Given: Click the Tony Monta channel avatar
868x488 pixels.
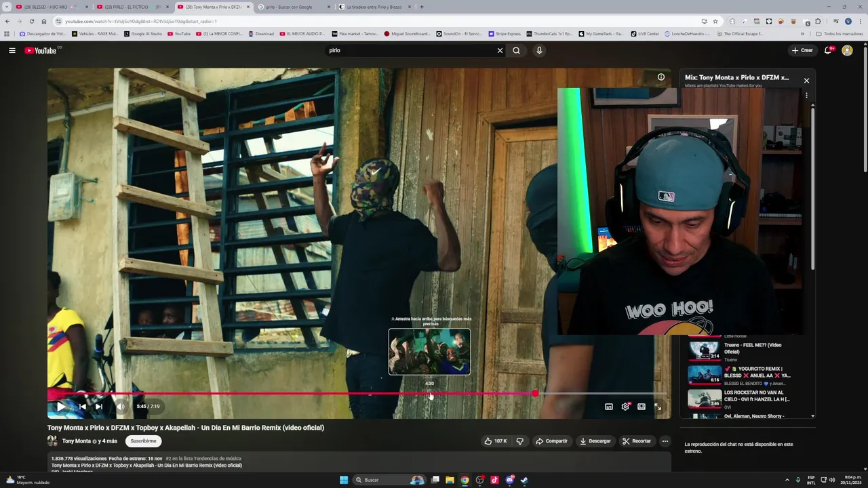Looking at the screenshot, I should click(52, 441).
